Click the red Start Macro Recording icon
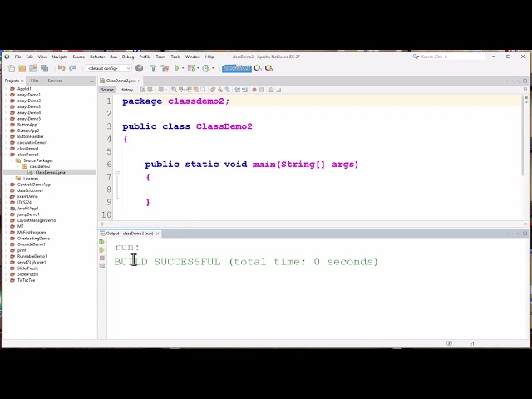The image size is (532, 399). click(254, 90)
